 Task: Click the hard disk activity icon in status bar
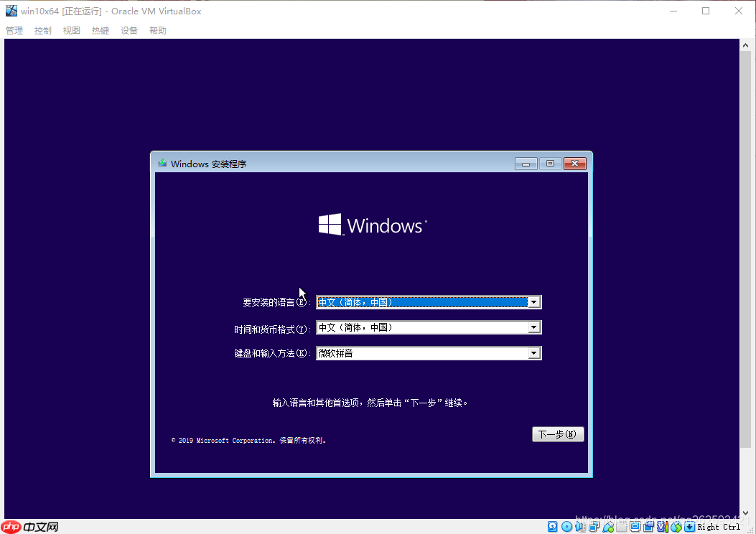coord(552,527)
